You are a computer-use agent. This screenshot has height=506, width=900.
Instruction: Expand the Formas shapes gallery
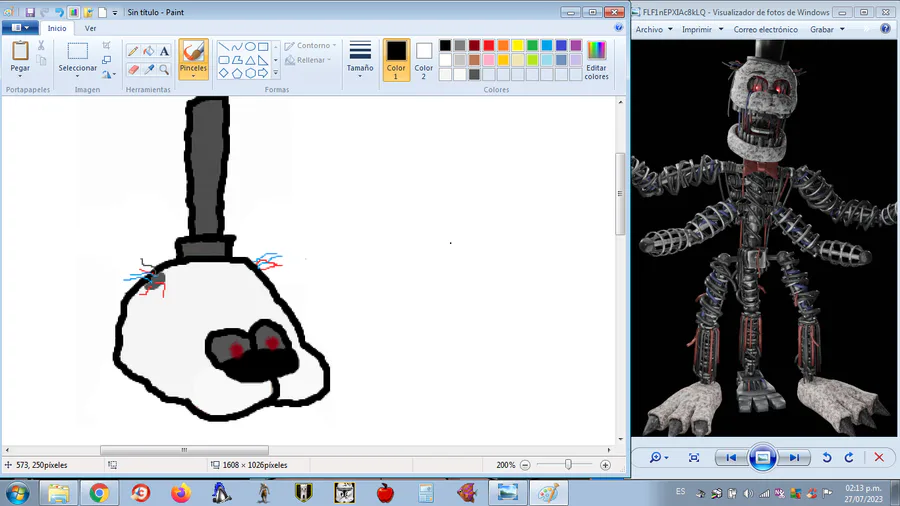click(x=276, y=73)
